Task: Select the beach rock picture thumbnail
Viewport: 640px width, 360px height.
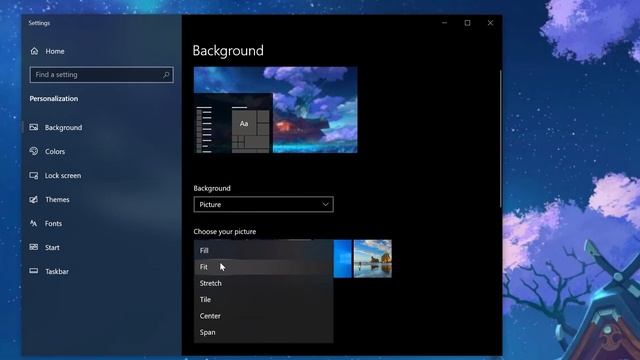Action: click(373, 259)
